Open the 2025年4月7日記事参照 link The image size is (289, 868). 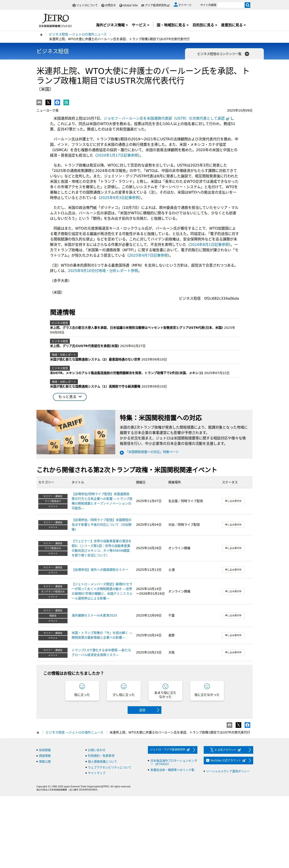click(148, 255)
